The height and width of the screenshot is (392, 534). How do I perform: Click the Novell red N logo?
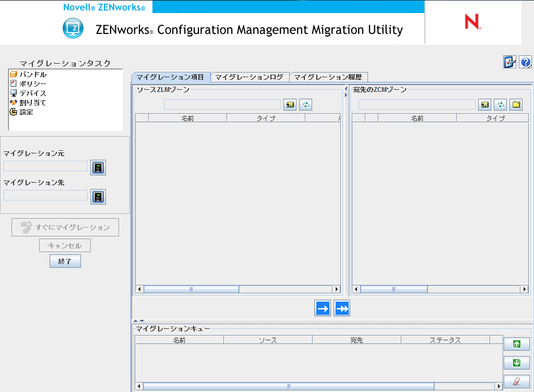[x=472, y=21]
